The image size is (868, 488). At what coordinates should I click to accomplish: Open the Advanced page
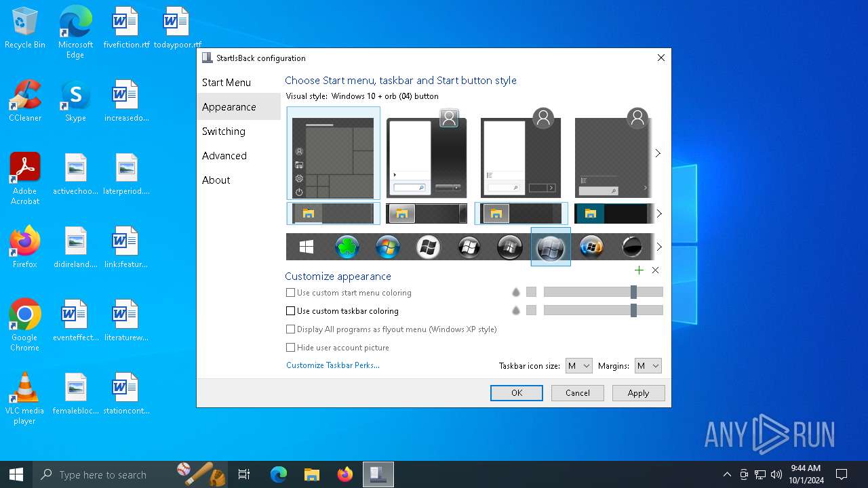point(239,156)
